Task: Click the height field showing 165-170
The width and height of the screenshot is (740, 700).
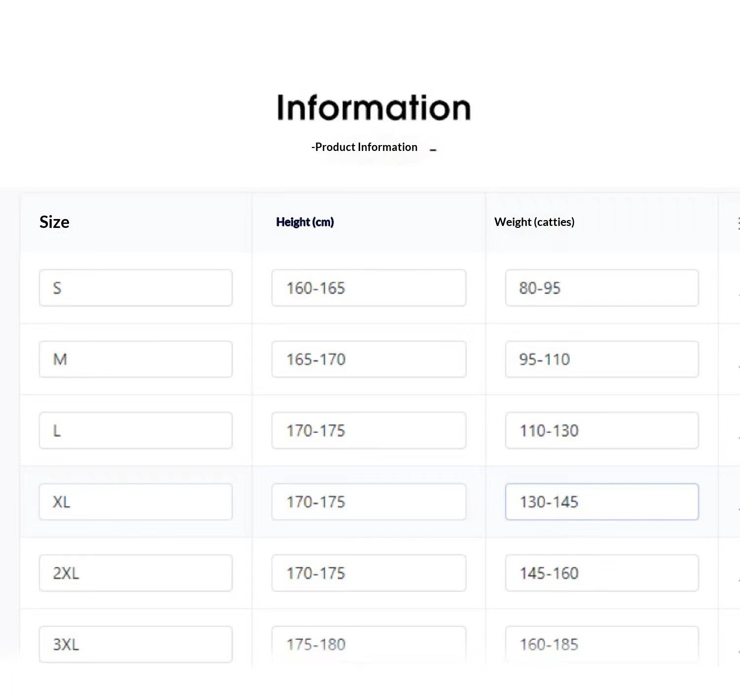Action: coord(369,359)
